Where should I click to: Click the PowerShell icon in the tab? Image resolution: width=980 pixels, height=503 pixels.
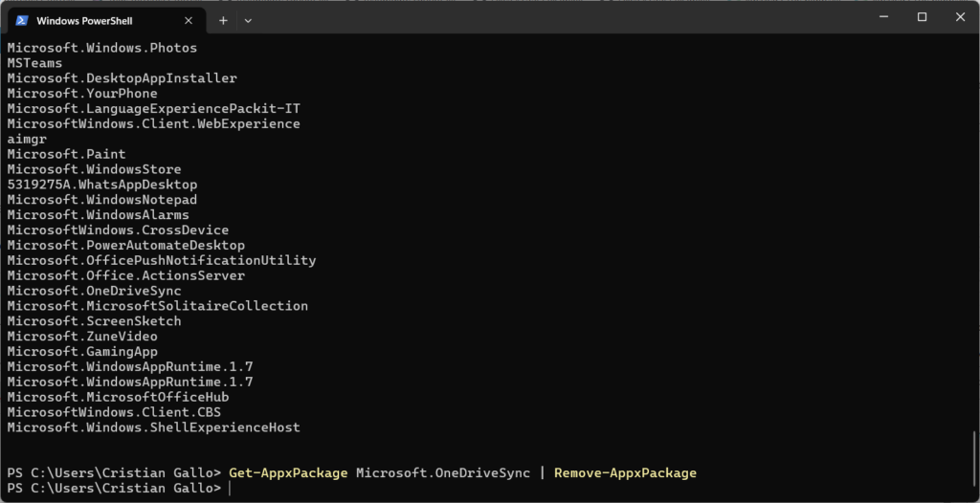coord(20,19)
